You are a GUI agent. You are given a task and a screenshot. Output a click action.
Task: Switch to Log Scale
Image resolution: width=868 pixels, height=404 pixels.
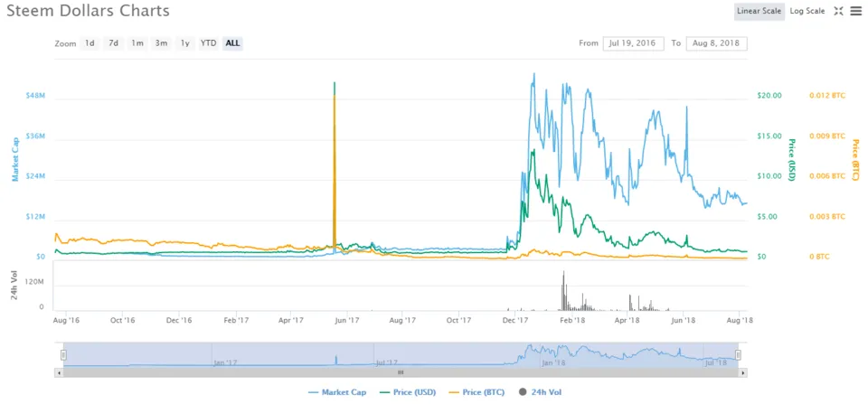pos(807,11)
